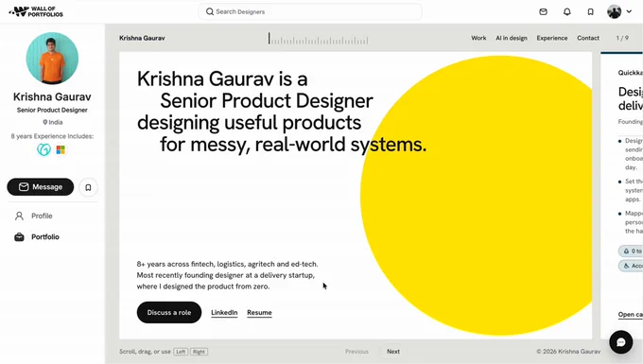Click the Portfolio briefcase icon

(19, 237)
